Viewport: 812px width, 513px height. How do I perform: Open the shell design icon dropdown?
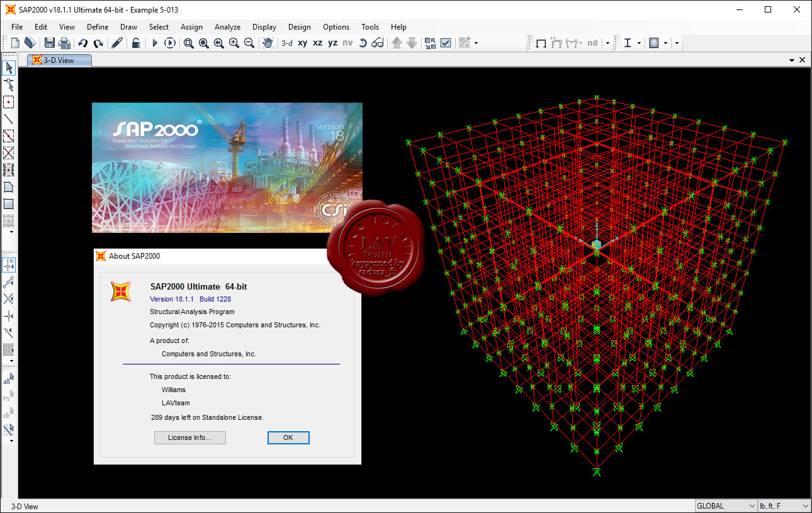[x=665, y=43]
